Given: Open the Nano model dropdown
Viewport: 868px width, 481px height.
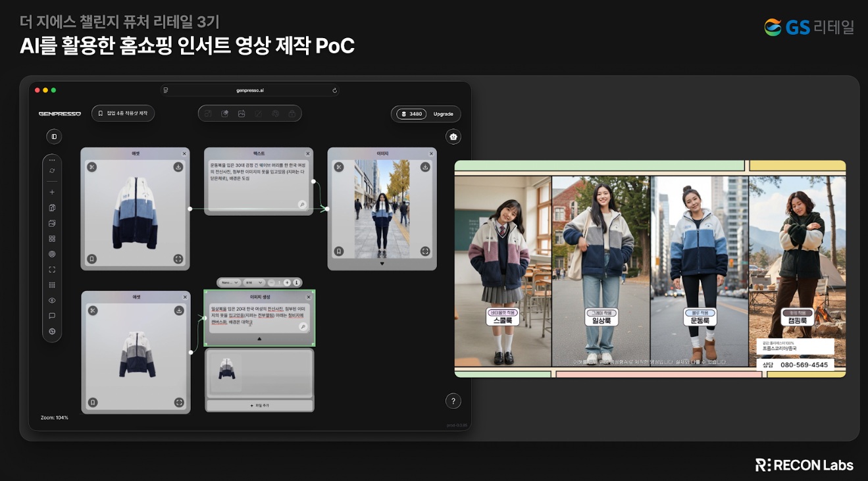Looking at the screenshot, I should pyautogui.click(x=230, y=282).
